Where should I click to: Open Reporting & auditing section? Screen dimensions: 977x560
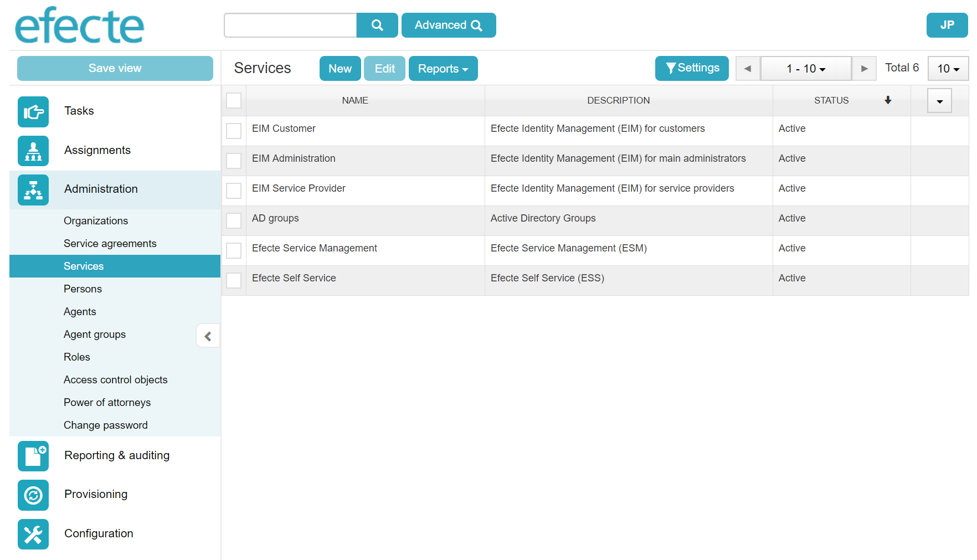click(117, 455)
